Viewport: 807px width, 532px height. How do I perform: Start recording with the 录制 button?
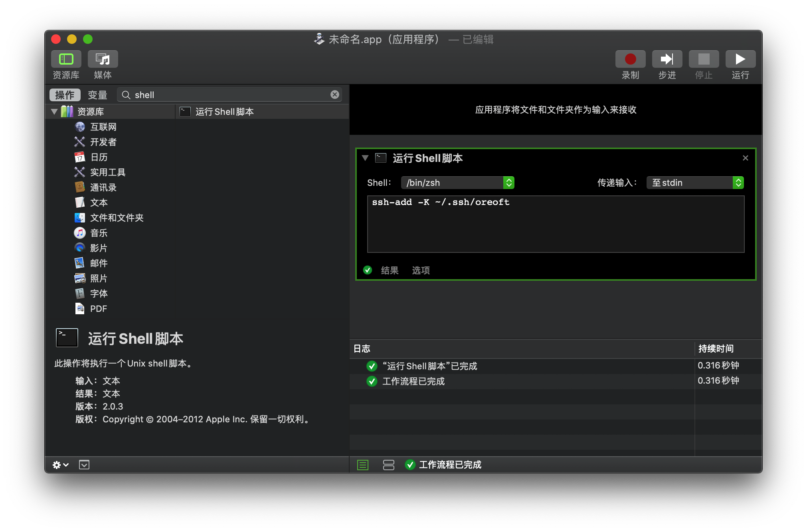(630, 59)
